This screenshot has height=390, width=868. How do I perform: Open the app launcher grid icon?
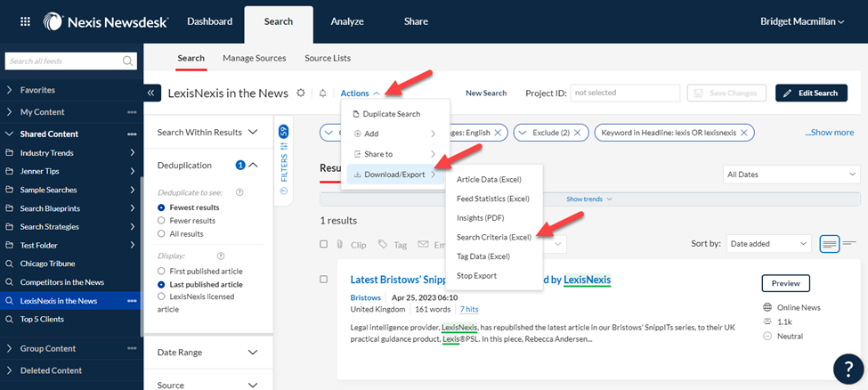26,21
